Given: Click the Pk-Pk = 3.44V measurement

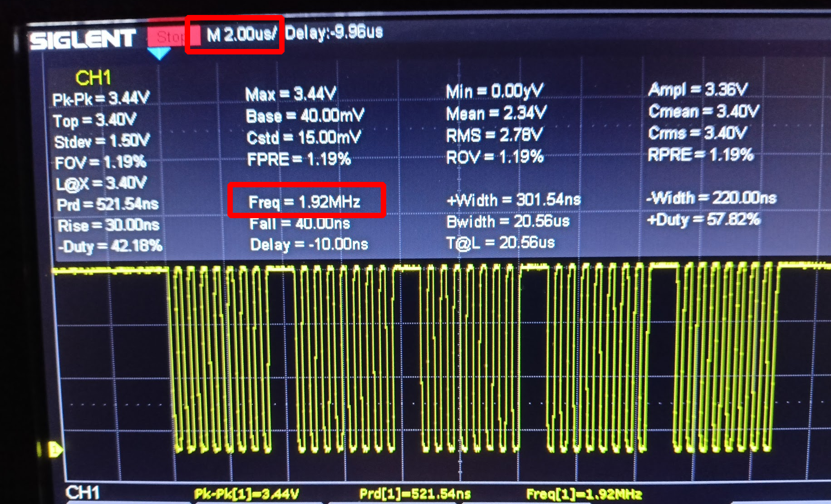Looking at the screenshot, I should [x=101, y=98].
